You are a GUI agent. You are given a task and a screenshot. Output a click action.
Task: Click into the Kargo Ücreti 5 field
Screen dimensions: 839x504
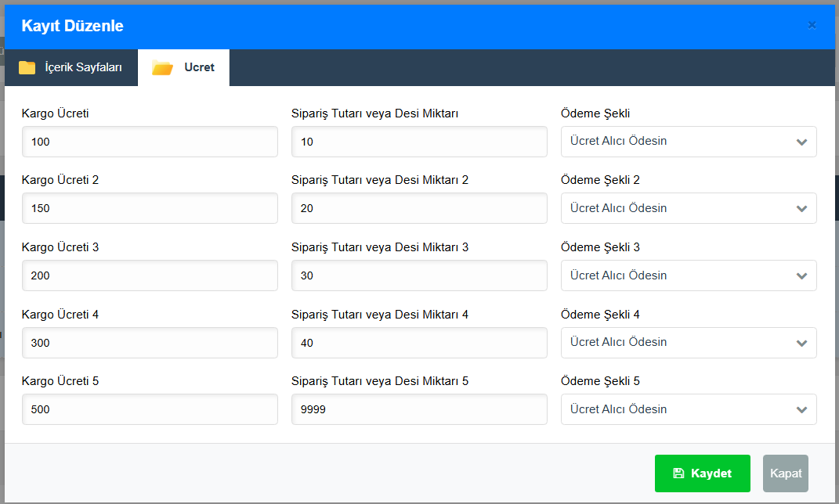coord(150,409)
